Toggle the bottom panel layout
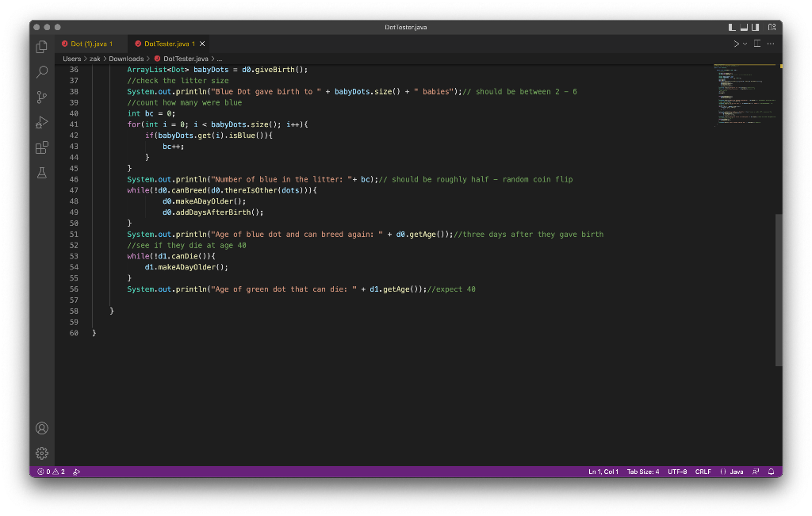This screenshot has width=812, height=516. click(x=744, y=28)
